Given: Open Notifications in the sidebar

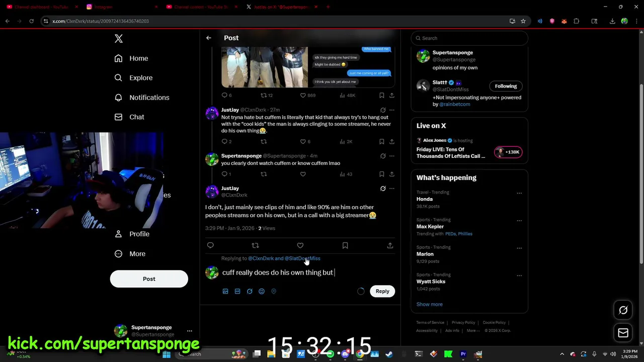Looking at the screenshot, I should tap(142, 98).
